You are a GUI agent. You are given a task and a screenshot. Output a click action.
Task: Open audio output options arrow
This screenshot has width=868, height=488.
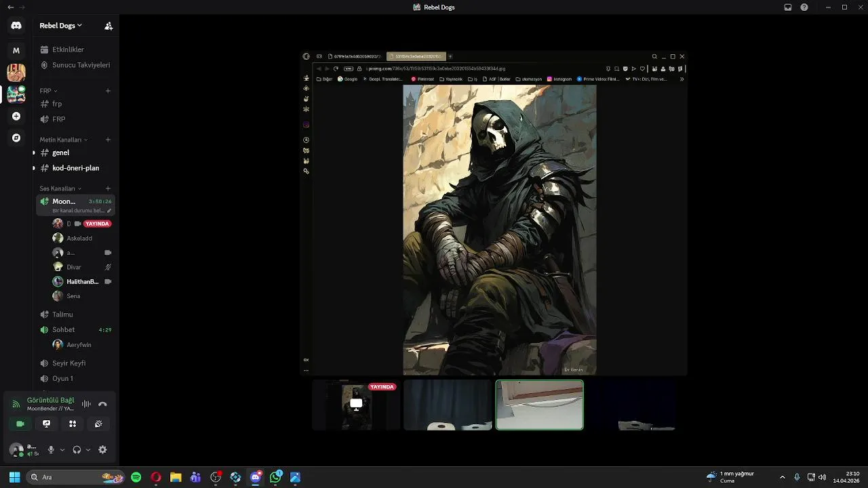(x=88, y=450)
